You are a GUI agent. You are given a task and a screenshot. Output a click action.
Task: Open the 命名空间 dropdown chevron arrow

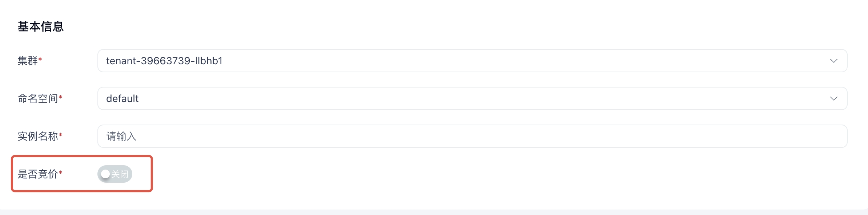click(834, 98)
